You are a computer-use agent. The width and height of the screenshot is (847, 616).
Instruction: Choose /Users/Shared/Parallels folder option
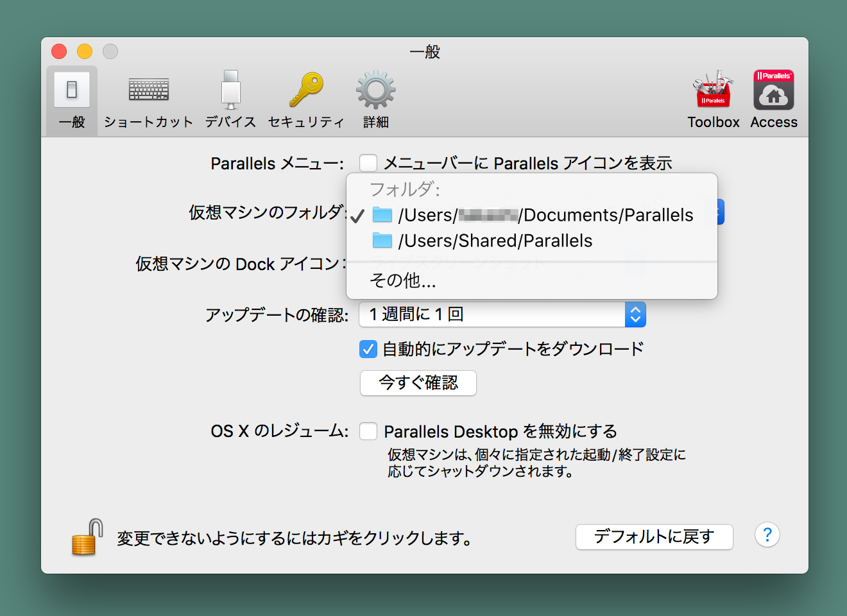point(532,241)
